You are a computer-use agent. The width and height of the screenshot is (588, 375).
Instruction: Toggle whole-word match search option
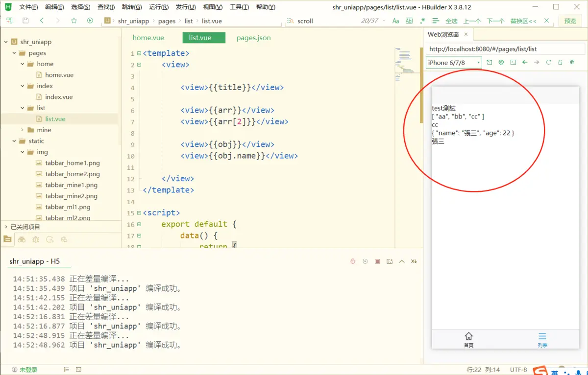[x=409, y=21]
